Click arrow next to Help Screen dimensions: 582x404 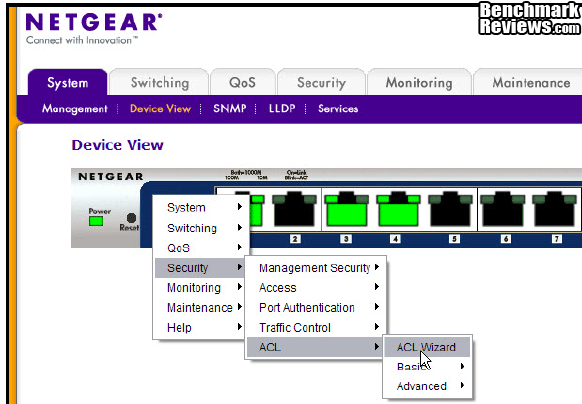point(240,326)
